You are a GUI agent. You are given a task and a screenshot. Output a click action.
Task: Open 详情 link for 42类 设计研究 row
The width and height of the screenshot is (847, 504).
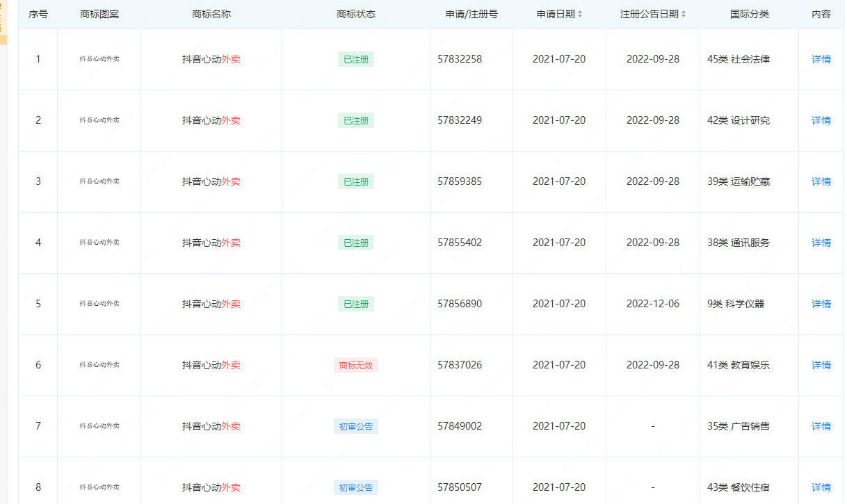[x=821, y=120]
